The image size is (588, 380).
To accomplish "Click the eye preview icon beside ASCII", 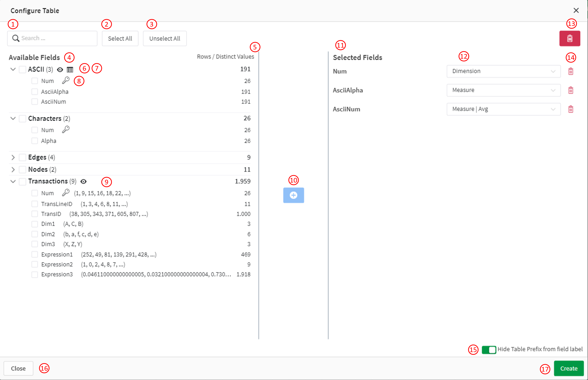I will [60, 70].
